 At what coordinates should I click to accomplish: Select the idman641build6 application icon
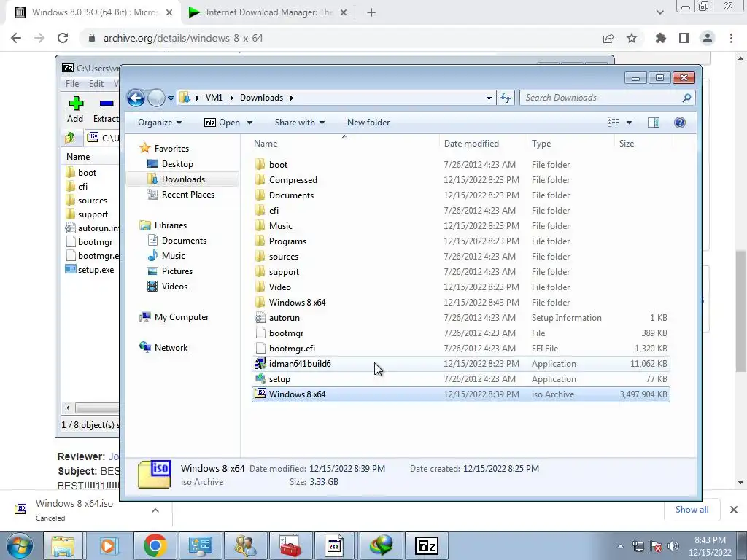pyautogui.click(x=260, y=364)
